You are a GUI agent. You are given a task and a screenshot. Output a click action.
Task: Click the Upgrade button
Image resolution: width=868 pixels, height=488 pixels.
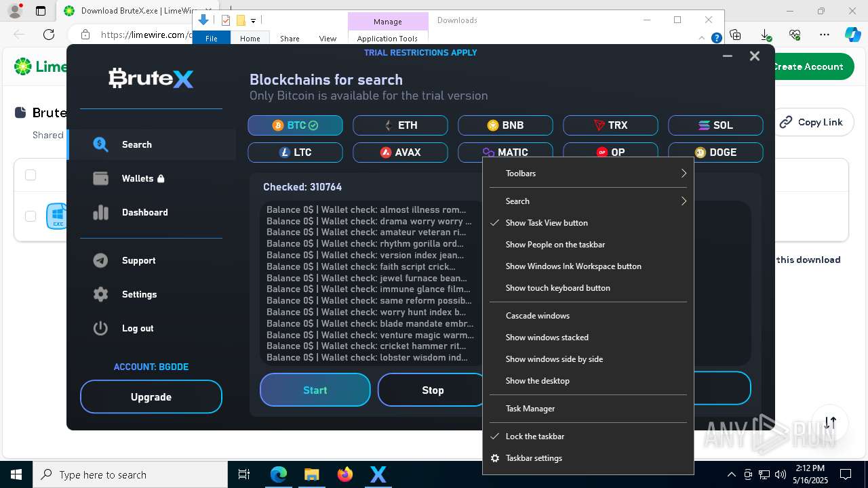[x=151, y=397]
